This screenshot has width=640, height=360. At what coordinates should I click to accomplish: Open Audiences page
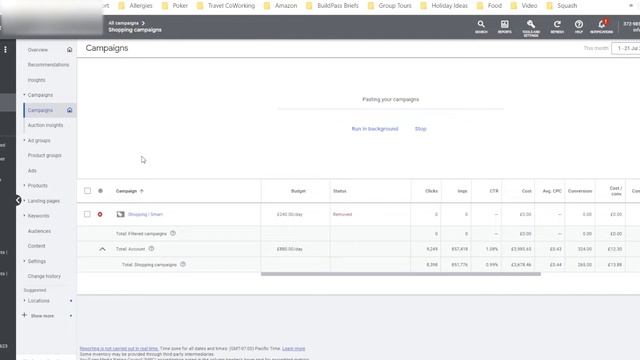[39, 231]
